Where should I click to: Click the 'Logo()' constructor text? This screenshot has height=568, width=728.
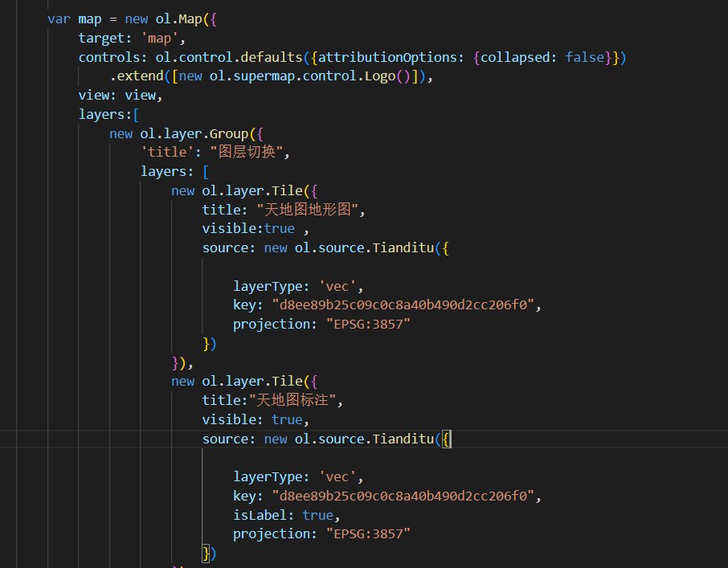387,76
